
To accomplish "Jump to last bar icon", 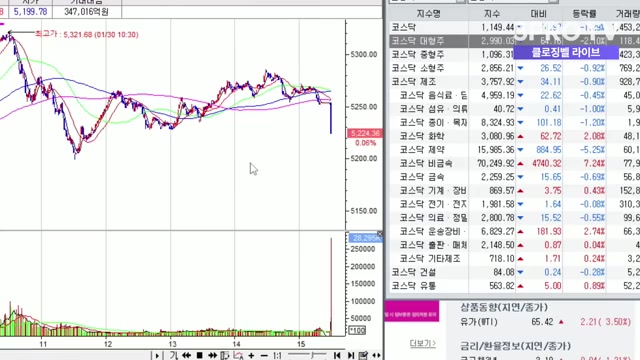I will pyautogui.click(x=350, y=356).
